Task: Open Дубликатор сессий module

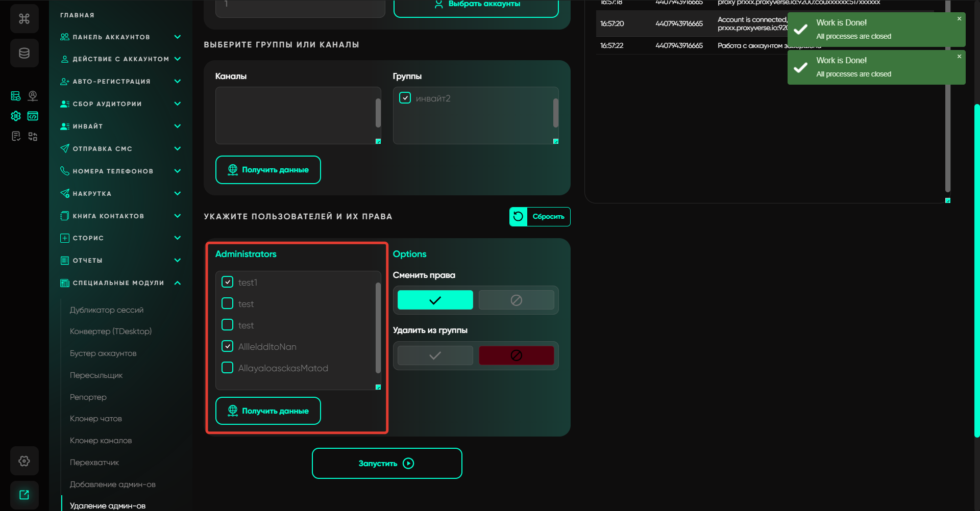Action: [107, 310]
